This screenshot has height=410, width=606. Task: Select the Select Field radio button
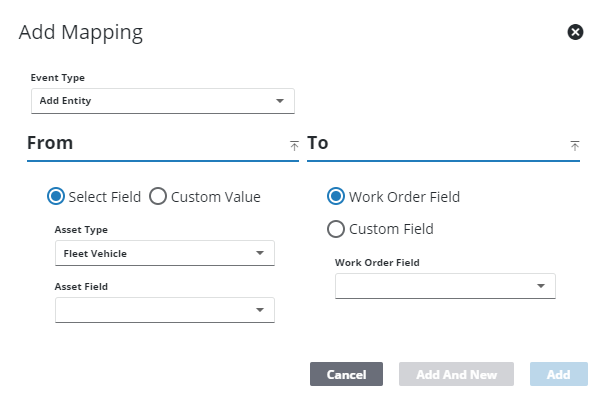tap(57, 197)
